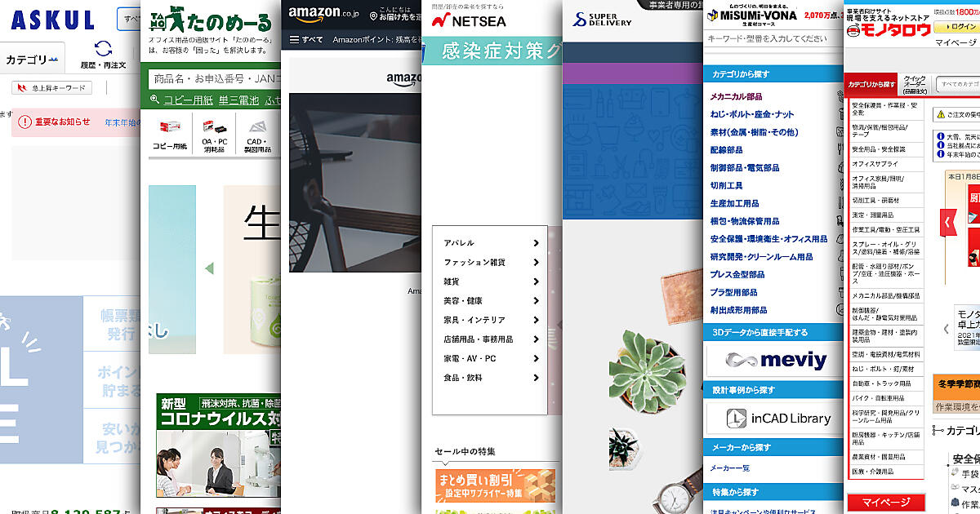Viewport: 980px width, 514px height.
Task: Click the Amazon hamburger すべて menu icon
Action: click(295, 39)
